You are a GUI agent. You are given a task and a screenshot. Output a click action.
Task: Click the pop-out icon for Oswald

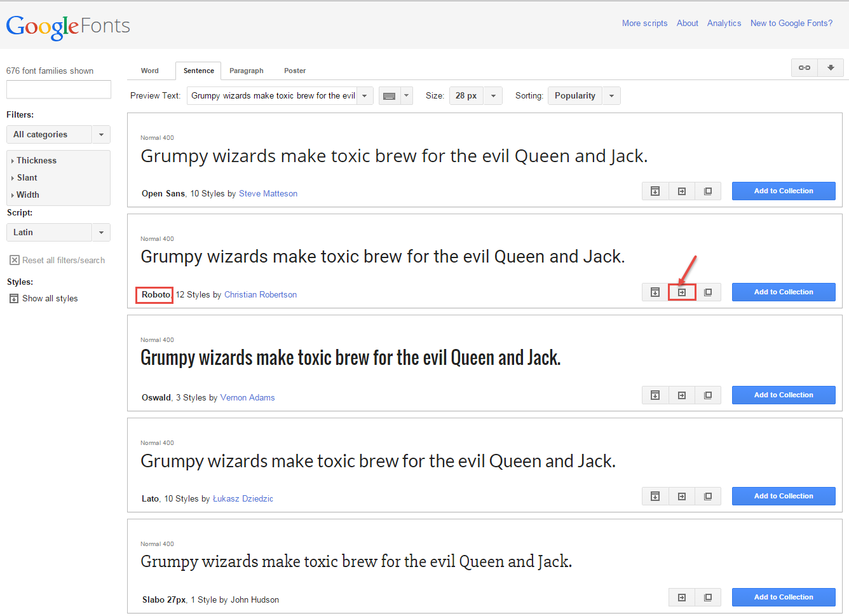708,395
